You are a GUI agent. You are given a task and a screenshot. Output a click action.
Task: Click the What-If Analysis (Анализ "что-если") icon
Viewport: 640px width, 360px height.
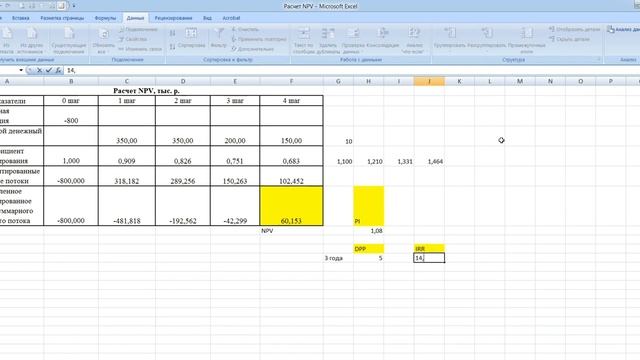click(414, 33)
